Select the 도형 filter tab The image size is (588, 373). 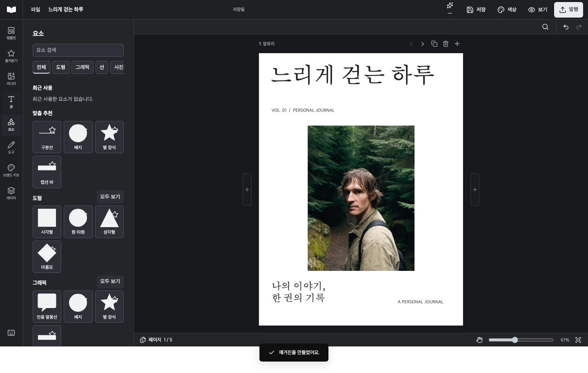(x=61, y=67)
